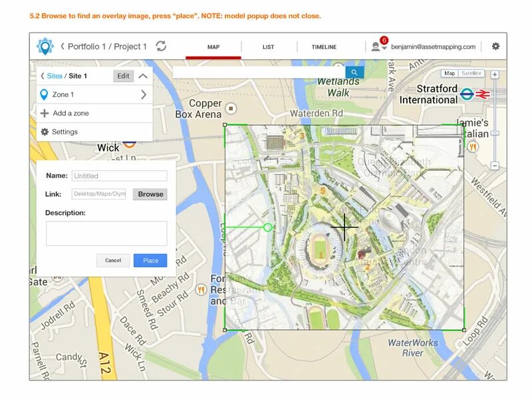Click benjamin@assetmapping.com account text
532x399 pixels.
tap(433, 47)
